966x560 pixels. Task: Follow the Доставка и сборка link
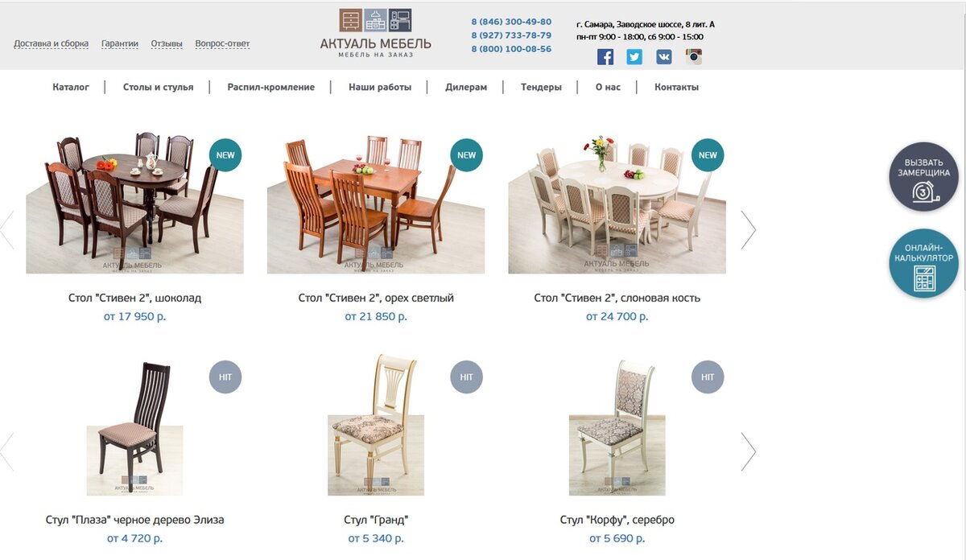pyautogui.click(x=51, y=43)
